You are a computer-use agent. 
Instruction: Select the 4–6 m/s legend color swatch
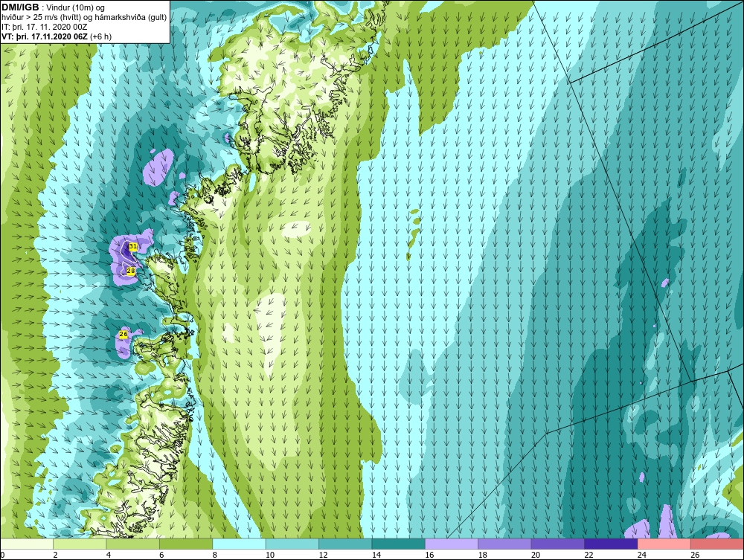(133, 544)
